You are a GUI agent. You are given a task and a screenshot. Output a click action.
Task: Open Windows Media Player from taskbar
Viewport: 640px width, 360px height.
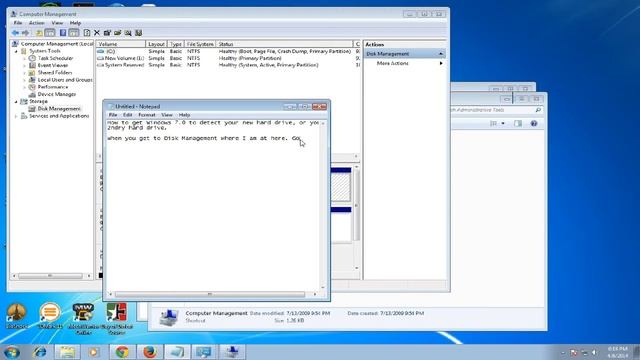click(x=93, y=352)
